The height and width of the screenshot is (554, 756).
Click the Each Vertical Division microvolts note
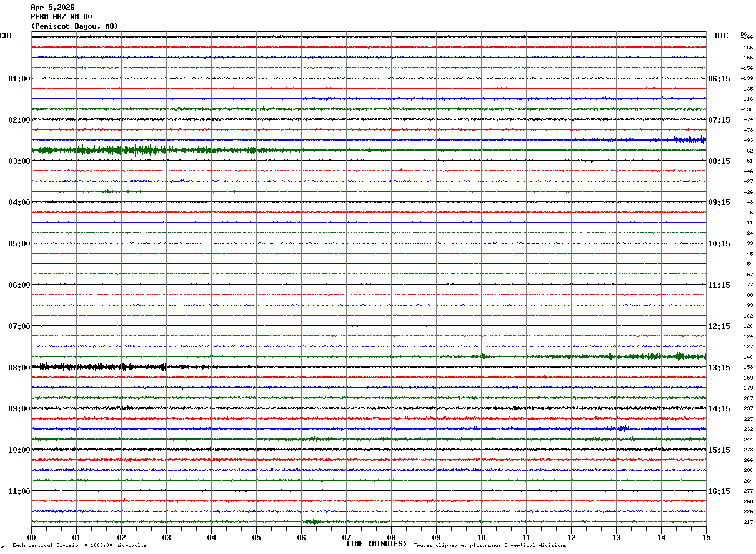pos(79,546)
